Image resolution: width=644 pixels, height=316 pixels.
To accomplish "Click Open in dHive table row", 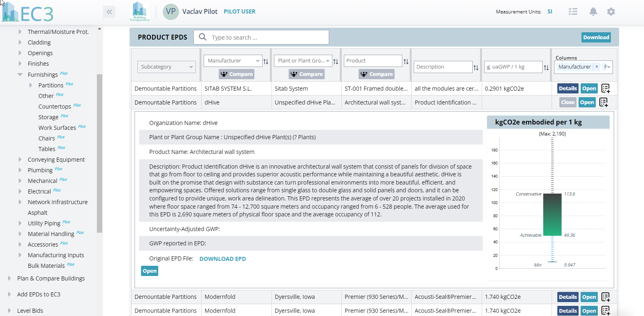I will coord(587,102).
